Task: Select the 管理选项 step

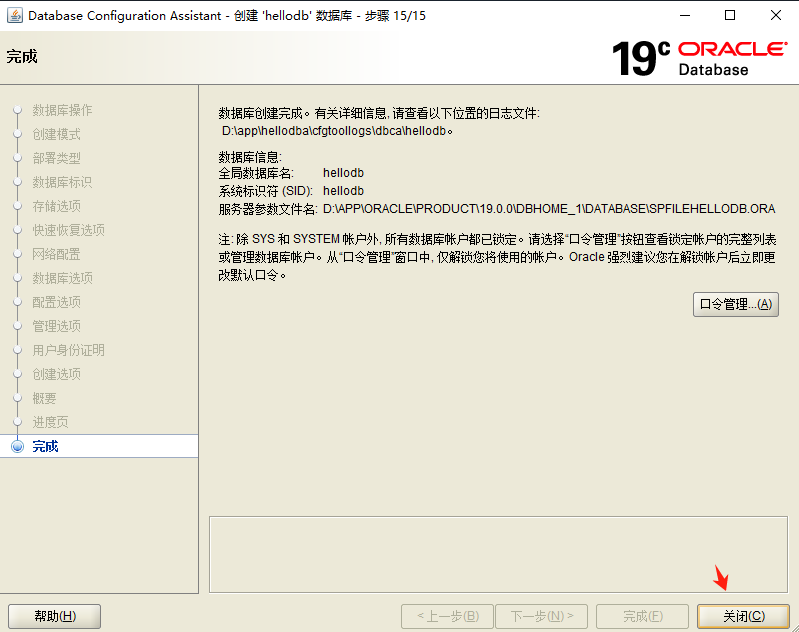Action: (56, 326)
